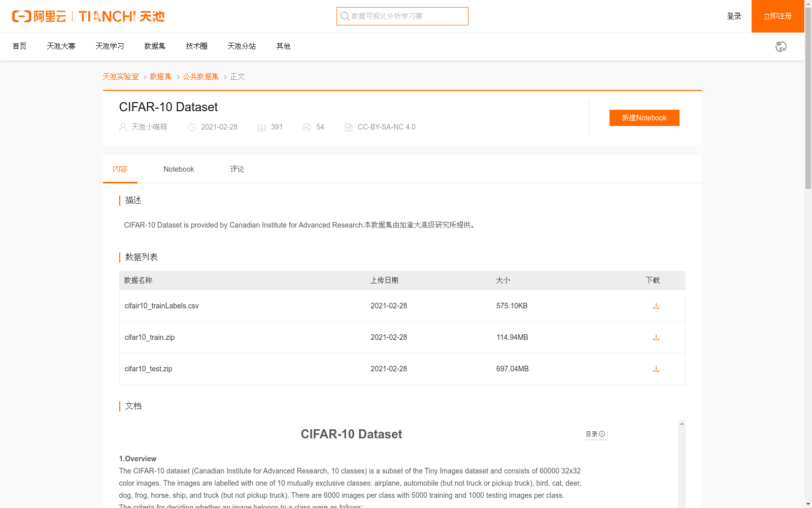Click the share count icon beside 54
The width and height of the screenshot is (812, 508).
[x=307, y=128]
